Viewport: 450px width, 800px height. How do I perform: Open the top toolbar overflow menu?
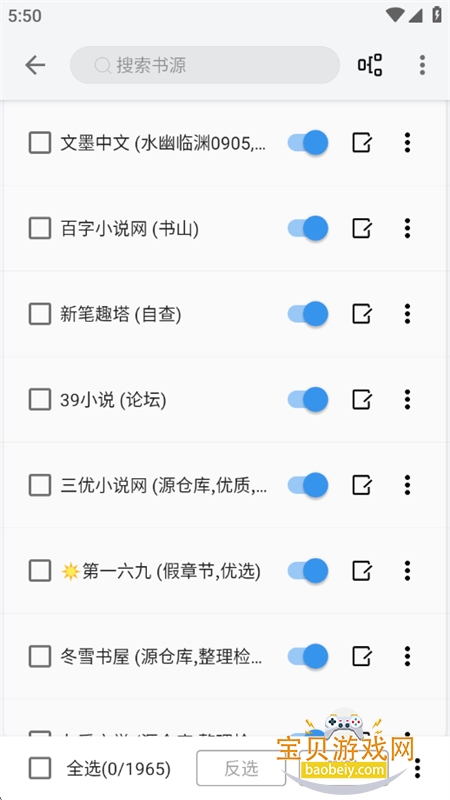click(422, 65)
